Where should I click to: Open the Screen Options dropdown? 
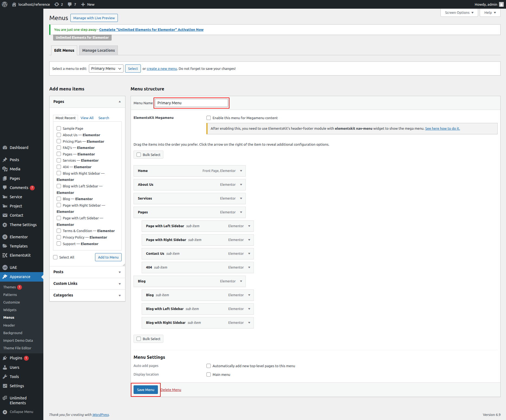[459, 13]
